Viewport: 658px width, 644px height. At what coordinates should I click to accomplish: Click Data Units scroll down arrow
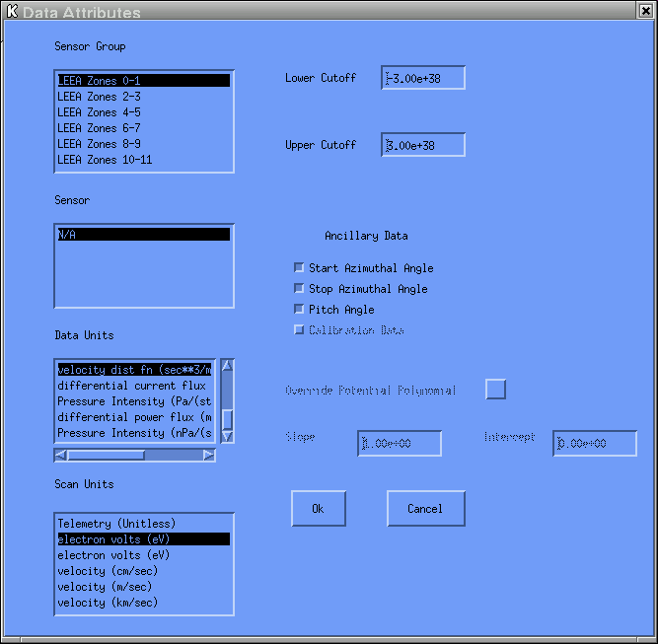[x=227, y=436]
